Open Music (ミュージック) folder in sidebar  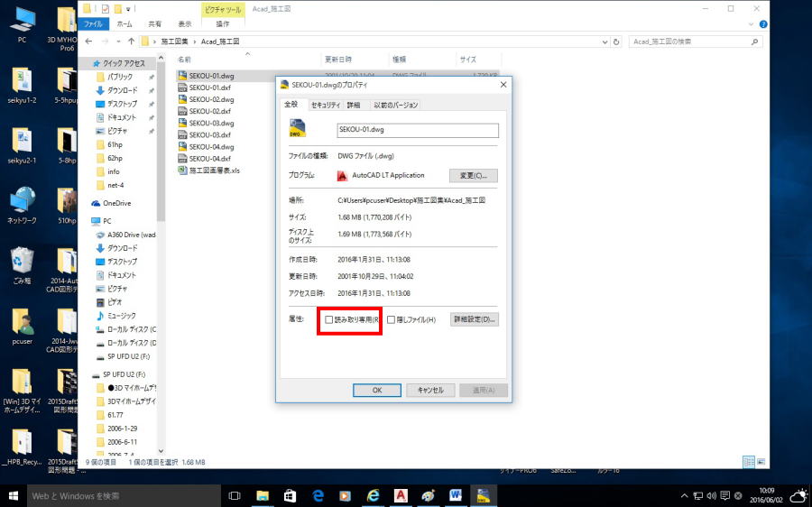pyautogui.click(x=122, y=316)
